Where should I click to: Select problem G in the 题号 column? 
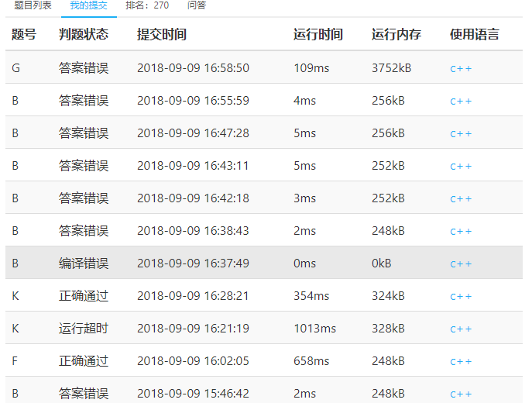click(16, 68)
